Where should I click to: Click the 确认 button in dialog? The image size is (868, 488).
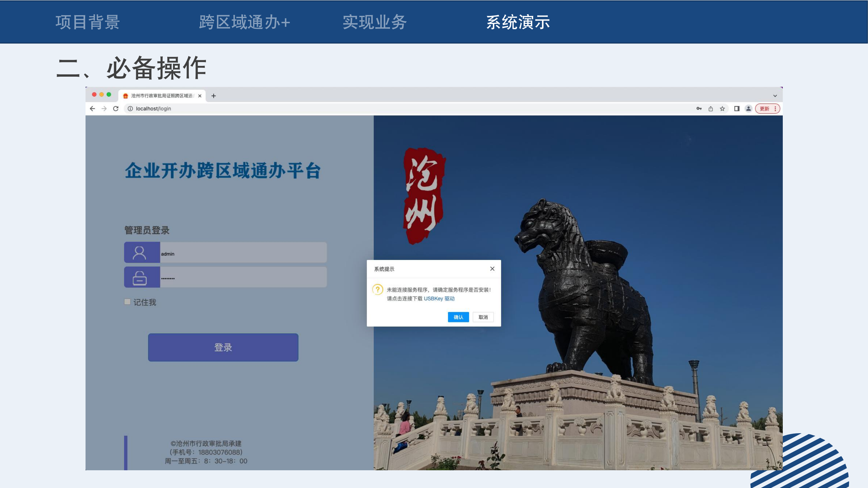pos(458,317)
